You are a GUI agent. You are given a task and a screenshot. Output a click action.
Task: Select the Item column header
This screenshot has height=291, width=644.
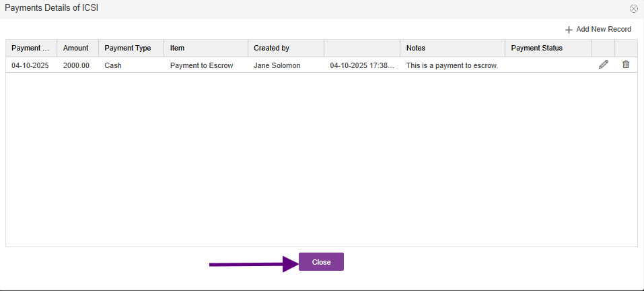tap(178, 48)
